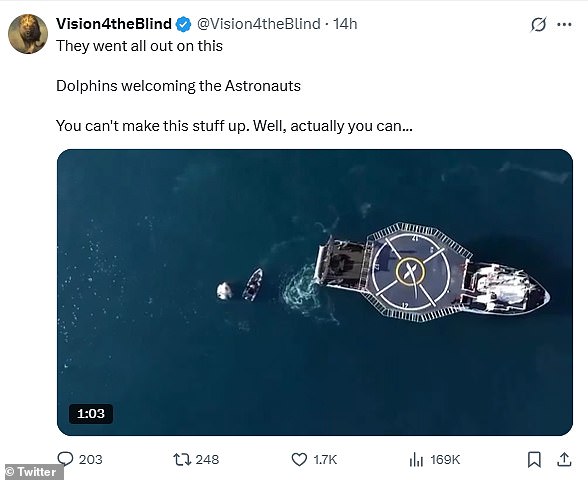Open the three-dot more options menu

point(564,25)
